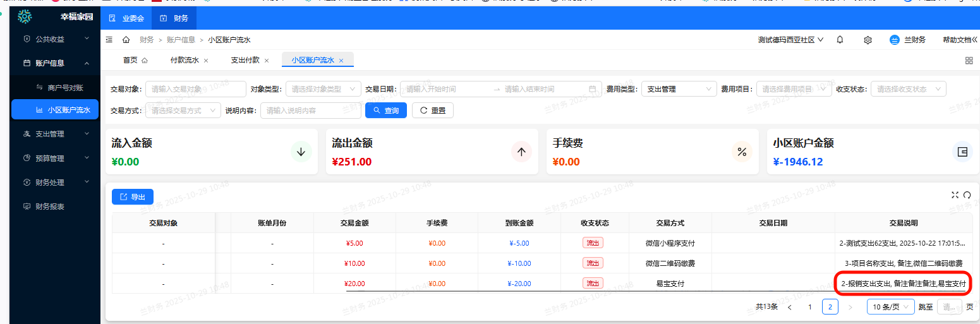Click the wallet icon on 小区账户金额 card
Image resolution: width=980 pixels, height=324 pixels.
click(962, 152)
